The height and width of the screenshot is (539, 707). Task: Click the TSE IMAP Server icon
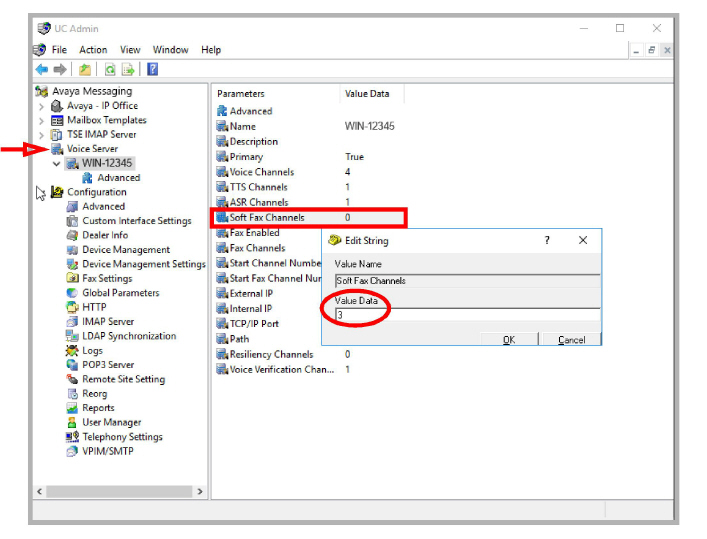pyautogui.click(x=57, y=134)
